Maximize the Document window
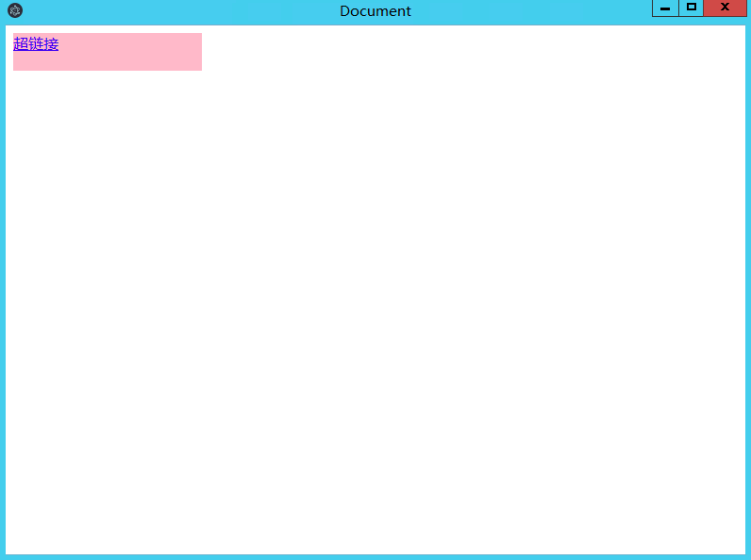The height and width of the screenshot is (560, 751). 692,8
